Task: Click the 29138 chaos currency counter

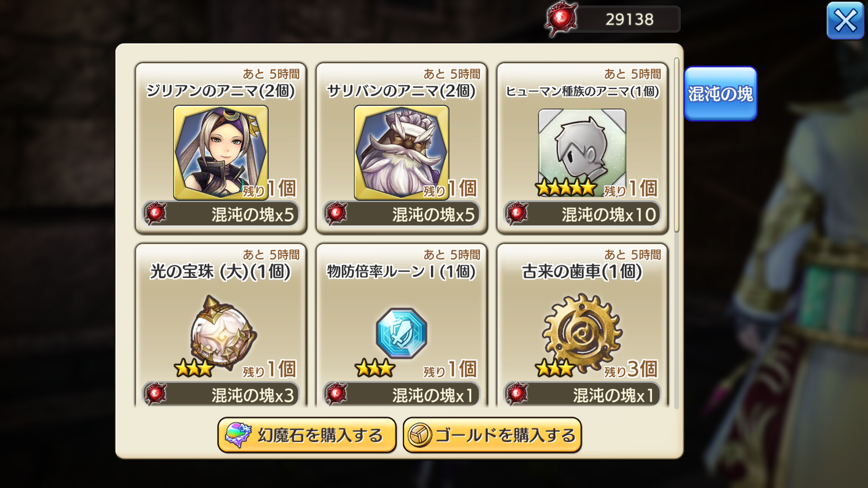Action: pos(630,19)
